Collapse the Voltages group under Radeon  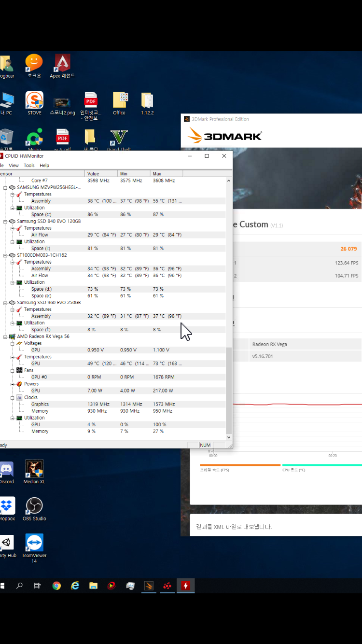click(13, 343)
